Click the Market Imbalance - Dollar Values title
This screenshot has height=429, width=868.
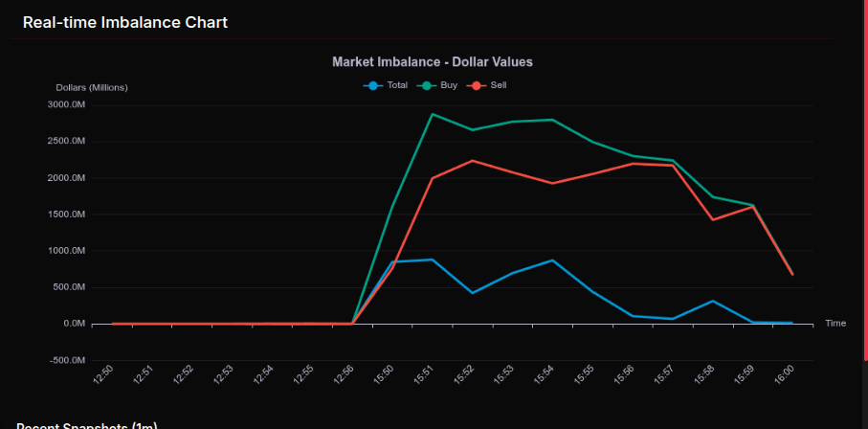(x=432, y=61)
